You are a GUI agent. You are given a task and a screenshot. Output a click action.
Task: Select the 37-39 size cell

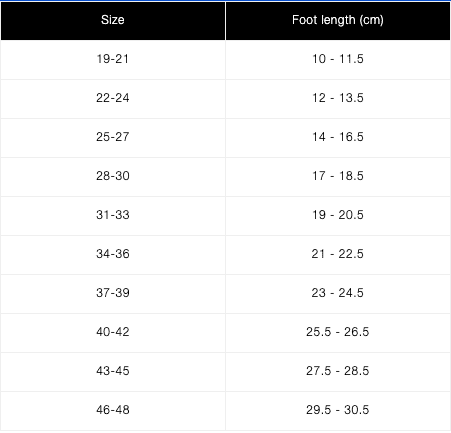(113, 294)
